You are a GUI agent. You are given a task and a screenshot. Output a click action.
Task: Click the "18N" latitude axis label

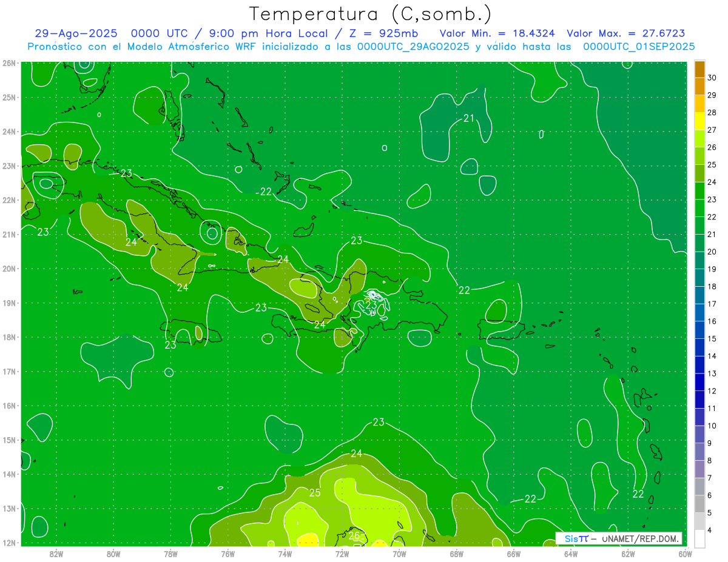tap(8, 337)
